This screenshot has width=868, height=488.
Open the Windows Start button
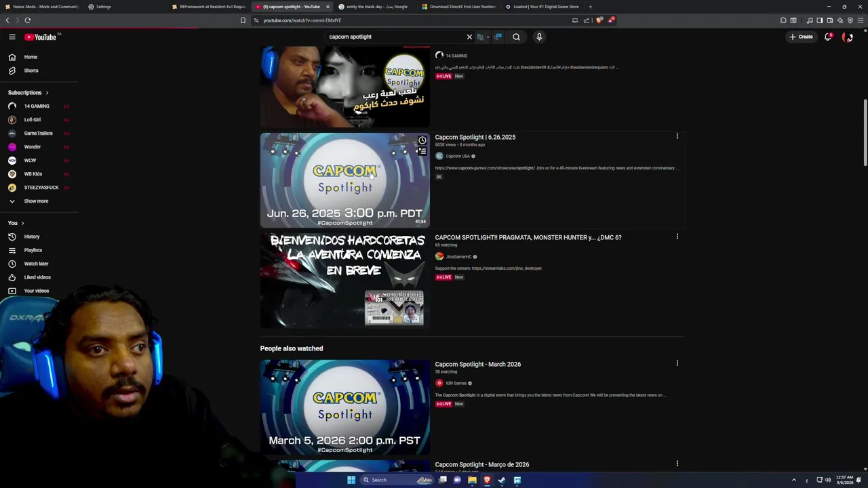(351, 480)
